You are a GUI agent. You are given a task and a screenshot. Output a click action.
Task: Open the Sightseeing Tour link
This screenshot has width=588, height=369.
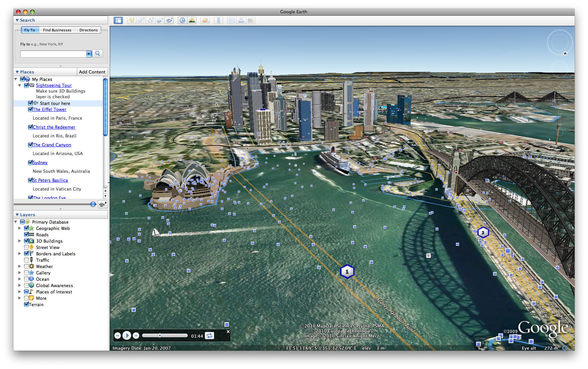pos(54,85)
